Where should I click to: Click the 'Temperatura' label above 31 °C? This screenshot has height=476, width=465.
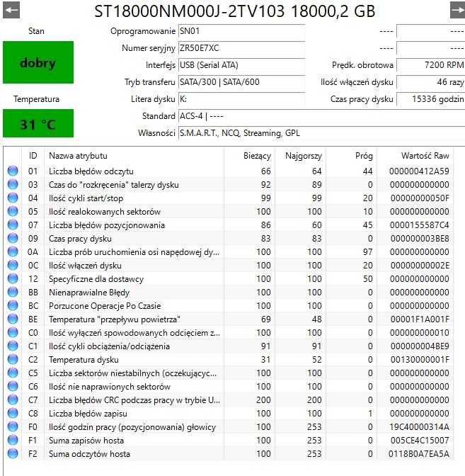tap(36, 99)
